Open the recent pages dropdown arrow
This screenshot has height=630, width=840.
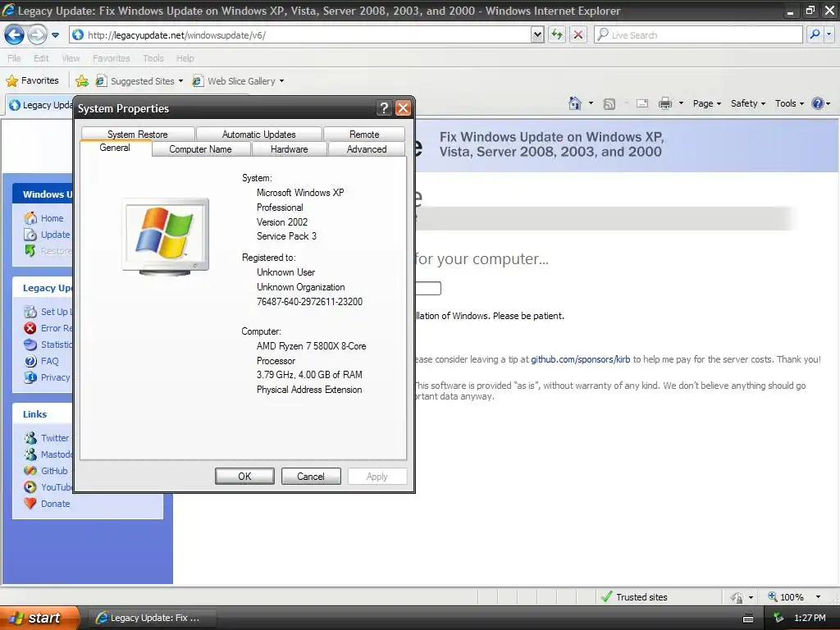(x=55, y=35)
